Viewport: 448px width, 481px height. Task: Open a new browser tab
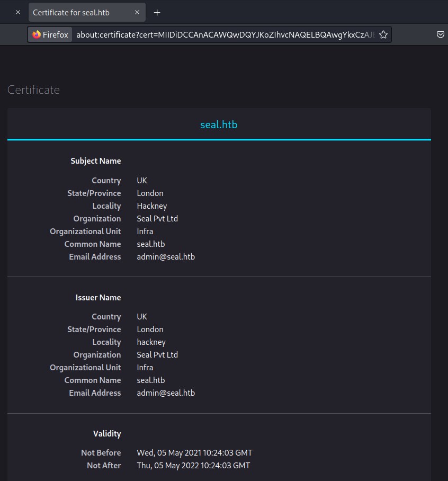pos(157,12)
